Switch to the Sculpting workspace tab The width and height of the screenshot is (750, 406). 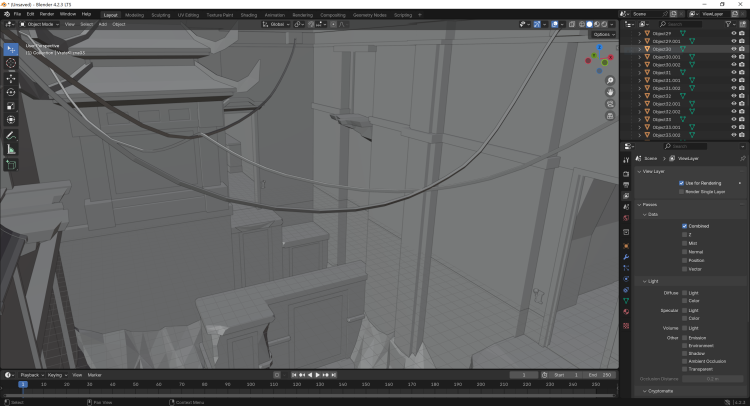pyautogui.click(x=160, y=15)
